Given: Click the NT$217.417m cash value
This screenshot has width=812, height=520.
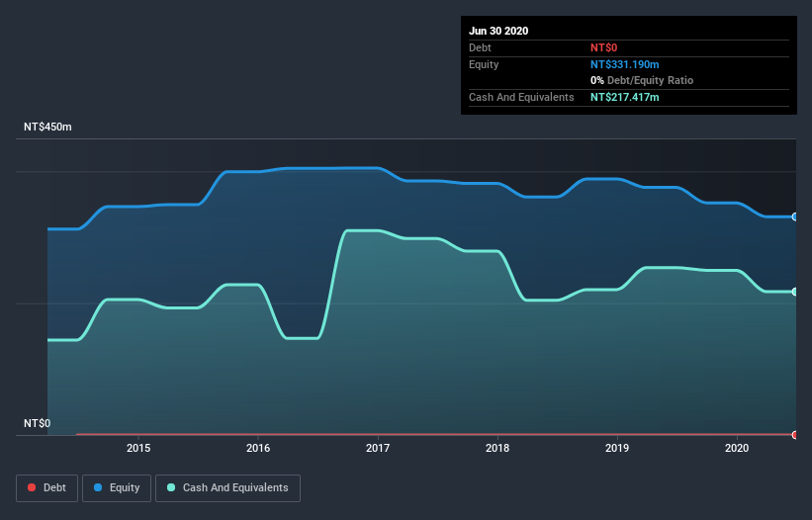Looking at the screenshot, I should [624, 97].
